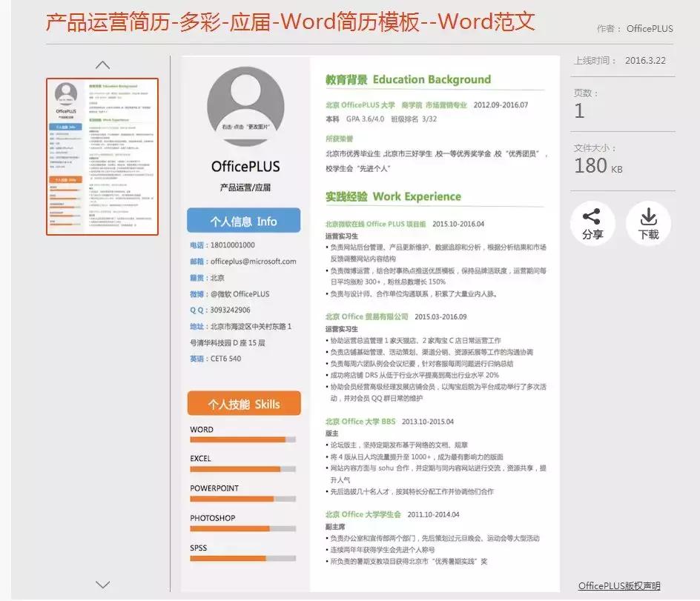Click the EXCEL skill progress bar
The width and height of the screenshot is (700, 601).
click(x=243, y=469)
